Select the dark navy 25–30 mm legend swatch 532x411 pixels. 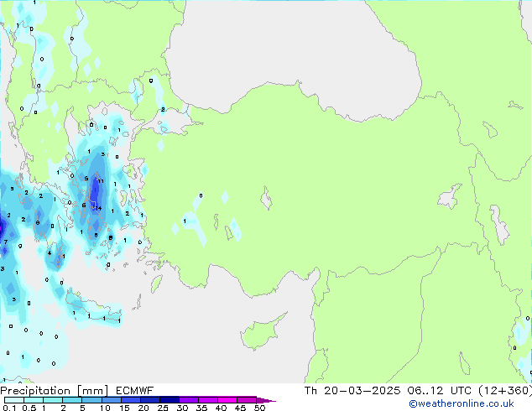coord(170,399)
